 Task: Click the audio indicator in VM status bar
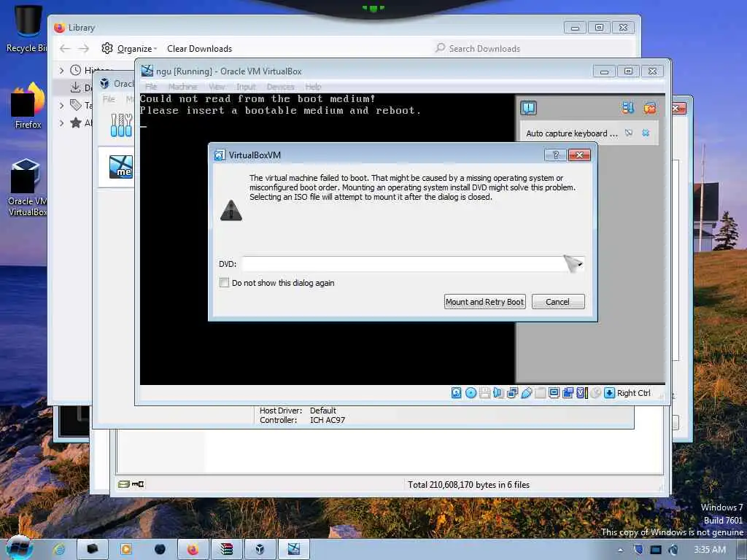coord(498,393)
